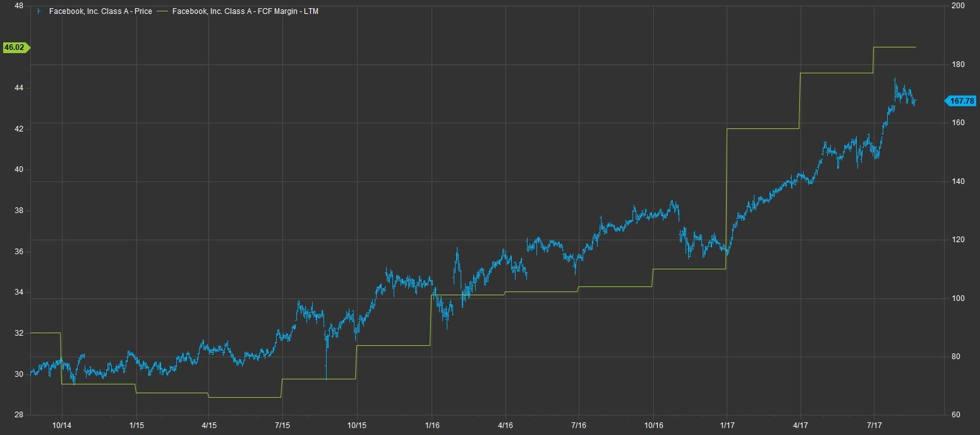
Task: Click the 36 label on left axis
Action: coord(18,252)
